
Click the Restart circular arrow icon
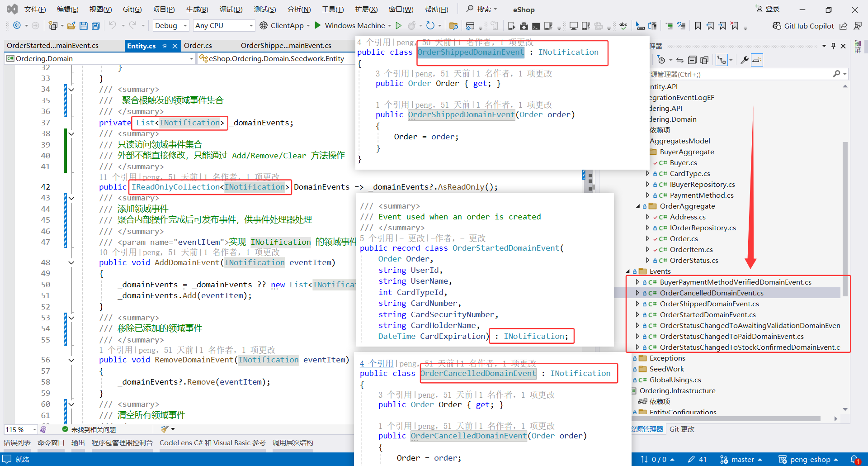(430, 25)
